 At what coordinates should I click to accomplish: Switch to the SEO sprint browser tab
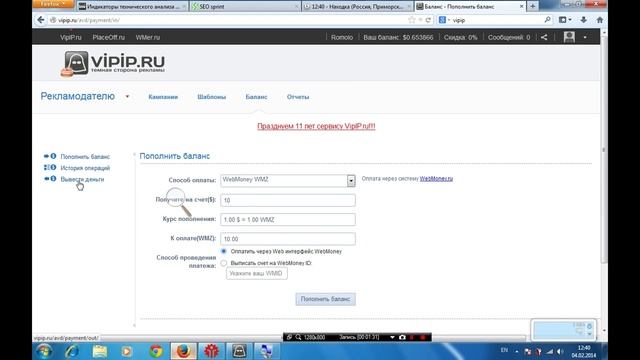[244, 7]
